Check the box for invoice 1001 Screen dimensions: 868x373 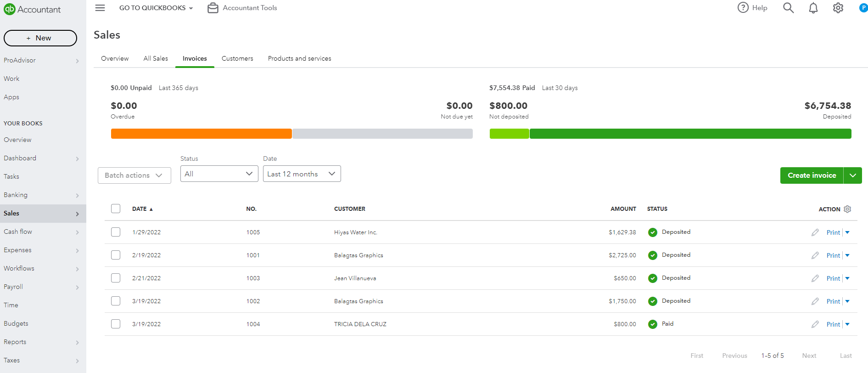click(116, 255)
